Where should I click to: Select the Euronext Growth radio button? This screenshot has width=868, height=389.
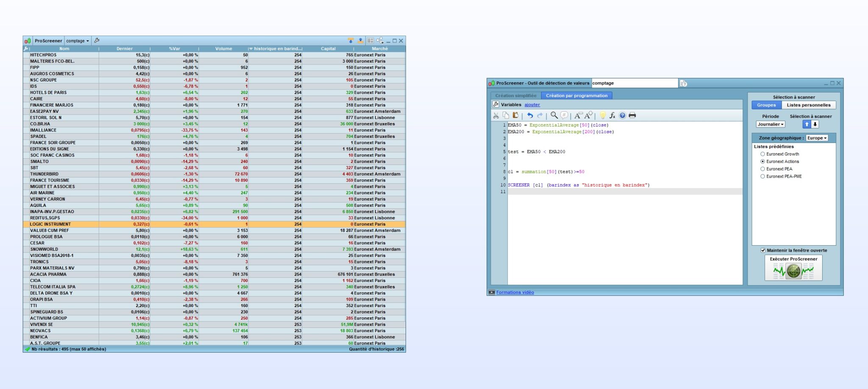pos(762,154)
